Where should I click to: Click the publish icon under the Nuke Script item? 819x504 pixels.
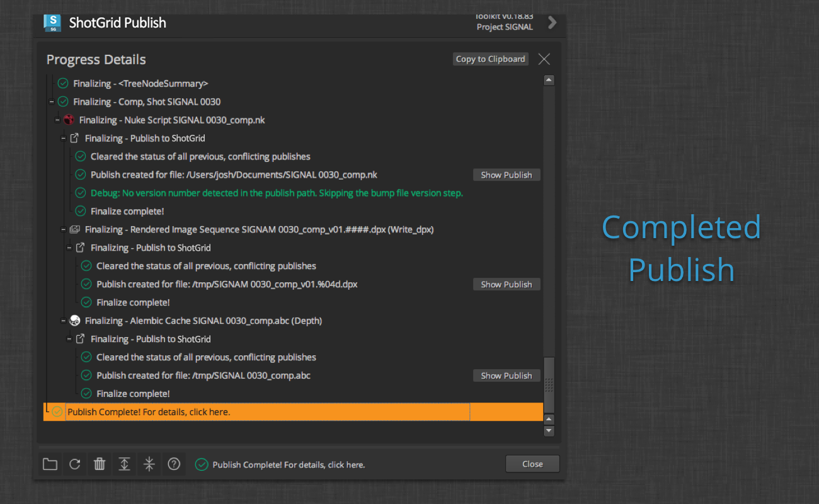point(74,138)
